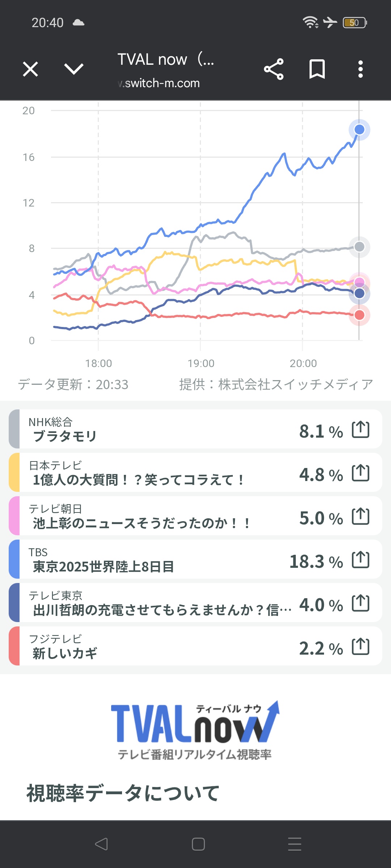Share the テレビ朝日 5.0% rating
The image size is (391, 868).
coord(361,516)
